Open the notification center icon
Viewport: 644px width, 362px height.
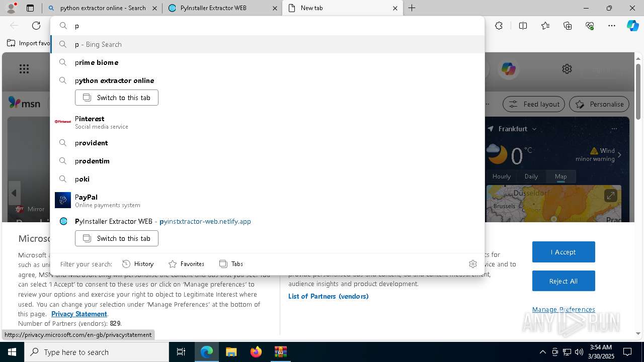[627, 352]
